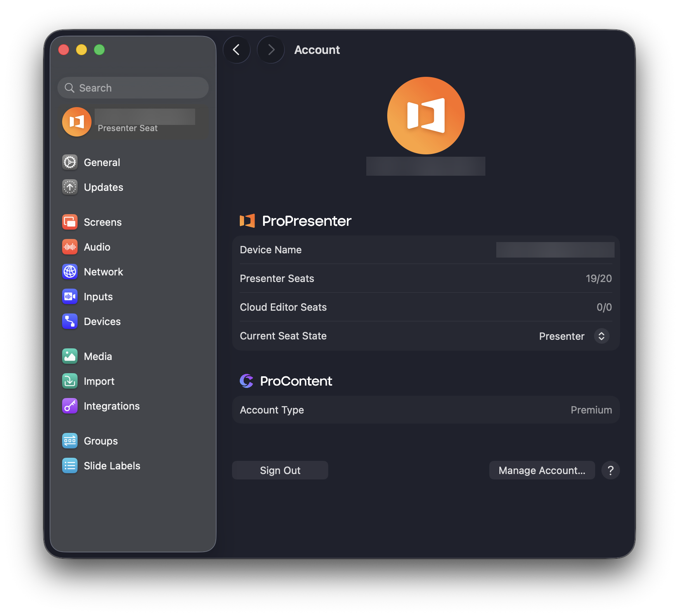The image size is (679, 616).
Task: Click the Device Name value field
Action: (x=555, y=250)
